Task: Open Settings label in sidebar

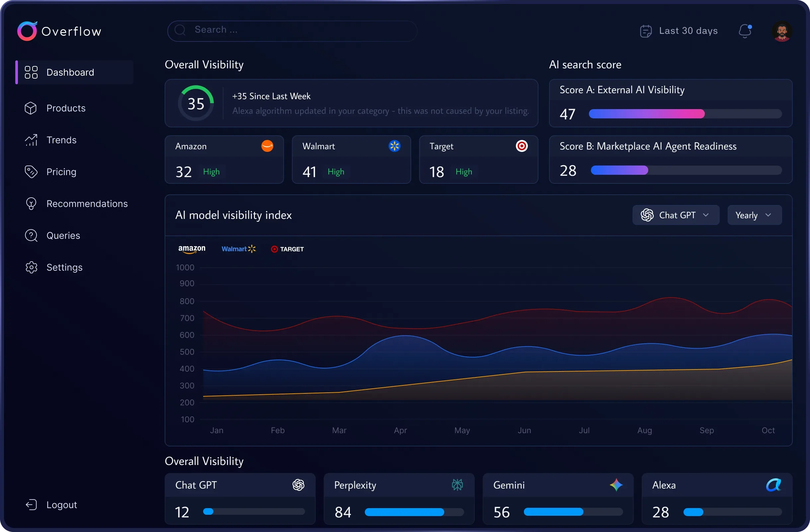Action: (x=64, y=267)
